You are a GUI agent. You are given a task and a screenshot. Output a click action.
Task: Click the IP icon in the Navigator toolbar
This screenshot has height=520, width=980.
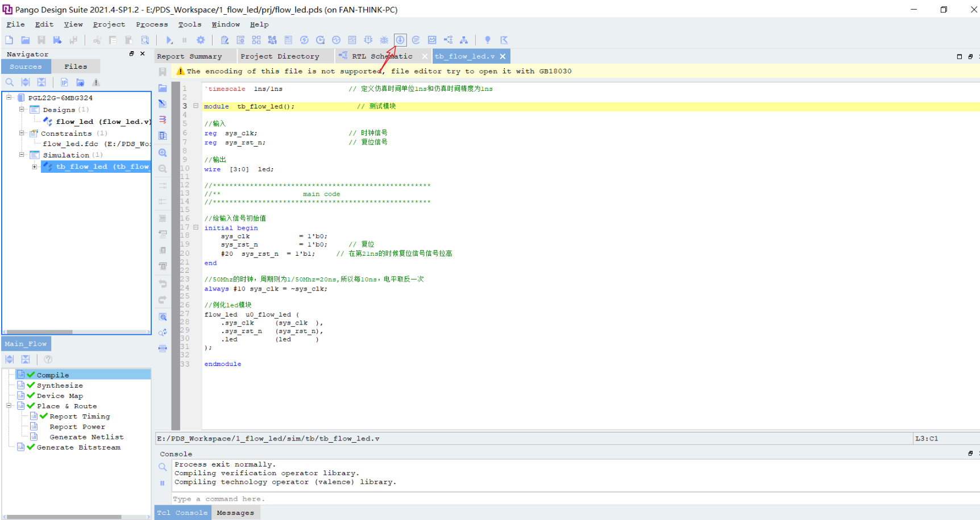point(64,82)
